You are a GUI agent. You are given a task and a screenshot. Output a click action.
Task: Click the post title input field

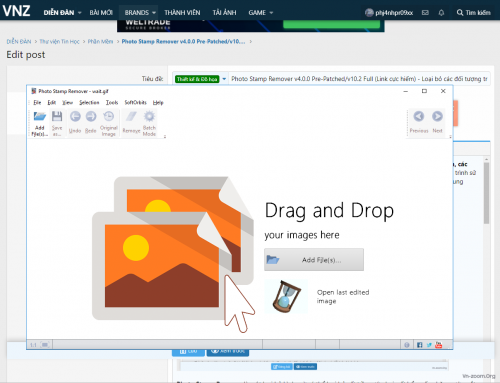click(359, 79)
